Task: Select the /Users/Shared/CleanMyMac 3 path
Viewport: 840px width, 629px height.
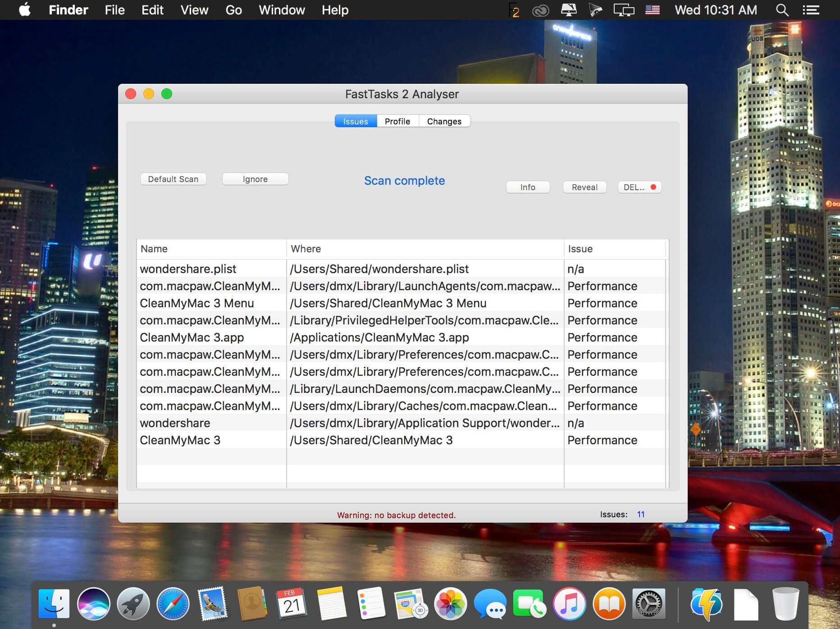Action: point(371,440)
